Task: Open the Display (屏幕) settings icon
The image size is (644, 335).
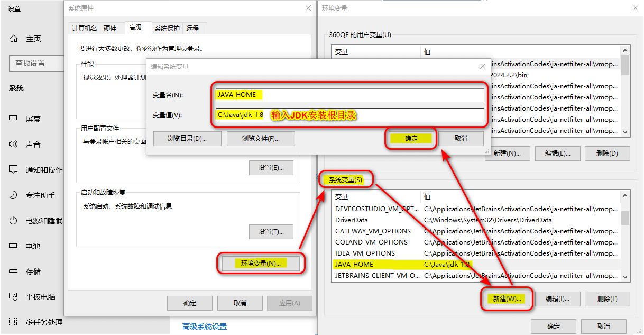Action: 14,119
